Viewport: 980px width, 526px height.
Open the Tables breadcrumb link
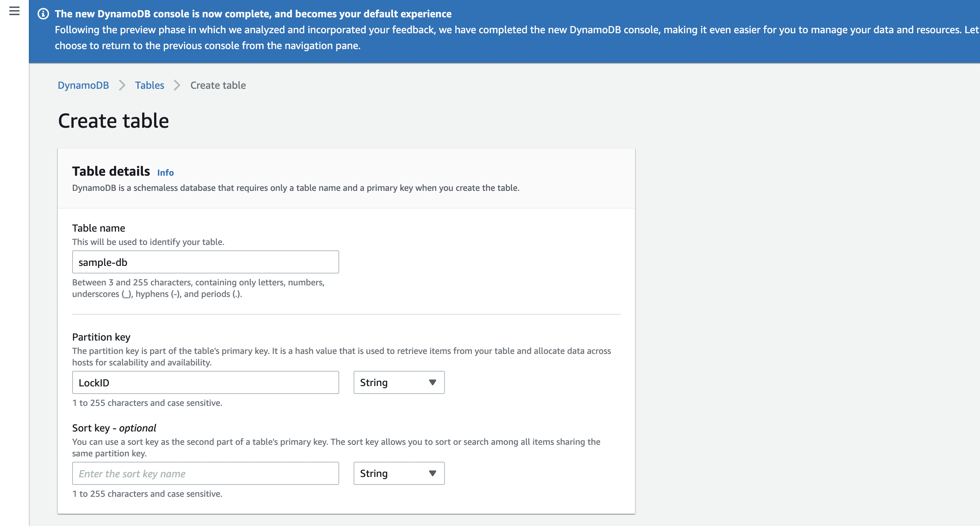149,85
